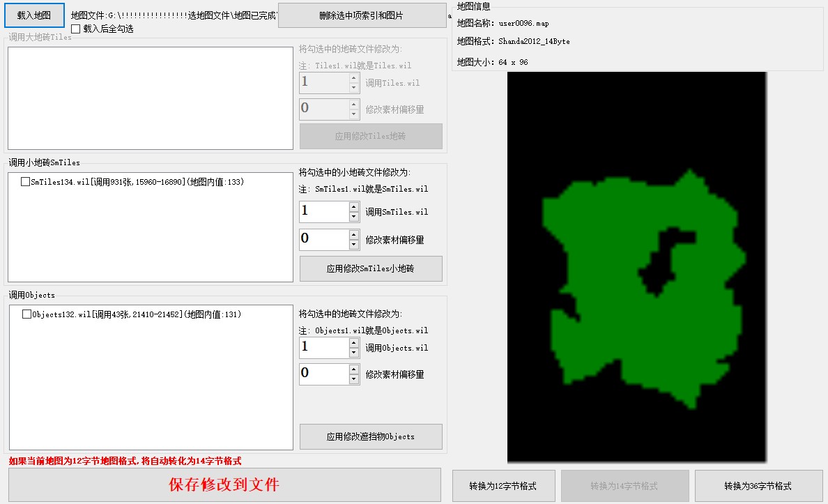Image resolution: width=828 pixels, height=504 pixels.
Task: Decrease Objects 修改素材偏移量 value
Action: [354, 379]
